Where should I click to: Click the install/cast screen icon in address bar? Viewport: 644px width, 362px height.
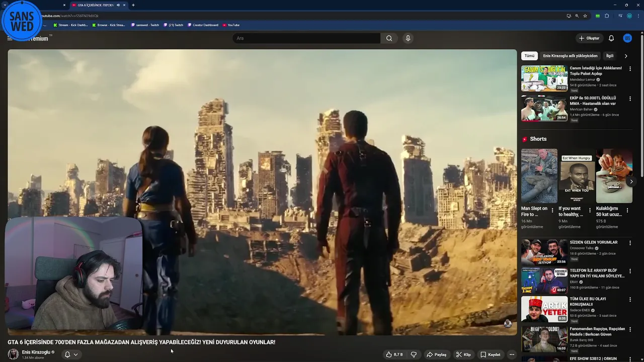569,16
